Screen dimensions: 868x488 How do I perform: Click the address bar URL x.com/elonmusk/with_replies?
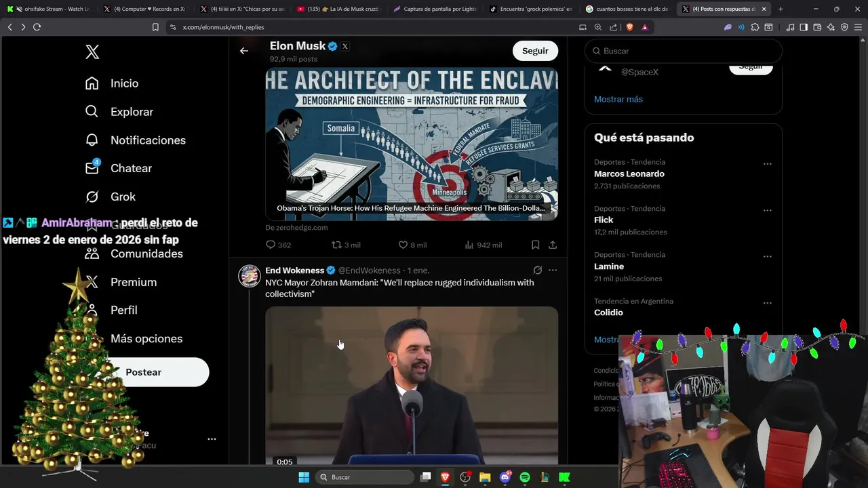point(223,27)
